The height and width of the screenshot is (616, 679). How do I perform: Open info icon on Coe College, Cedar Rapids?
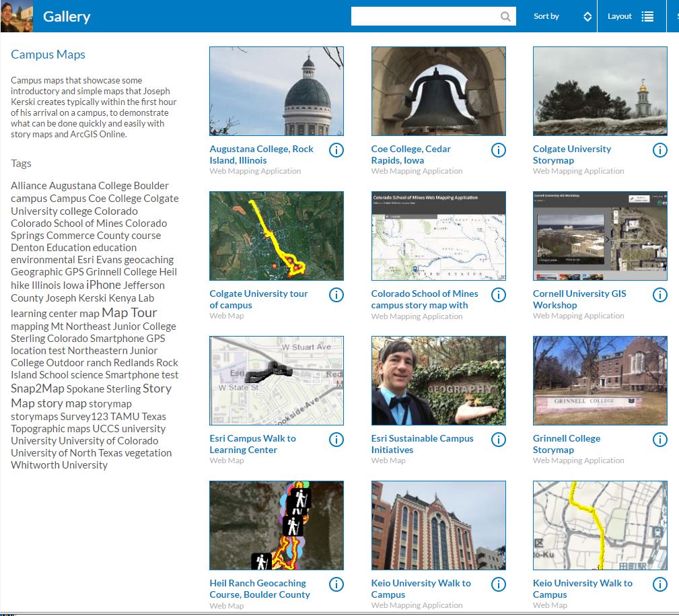coord(498,150)
